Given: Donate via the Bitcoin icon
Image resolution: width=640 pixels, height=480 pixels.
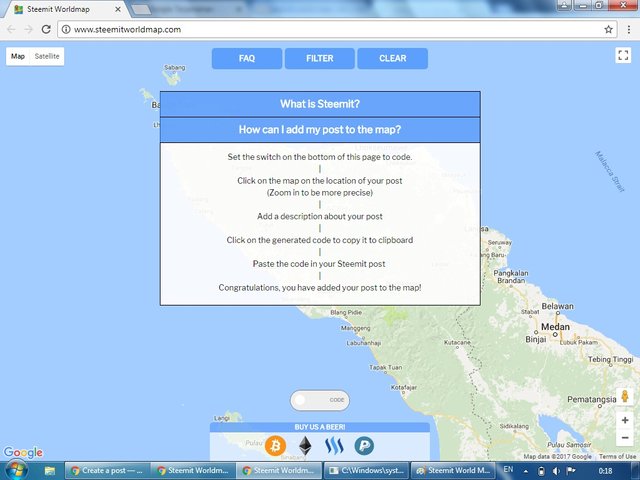Looking at the screenshot, I should (275, 445).
